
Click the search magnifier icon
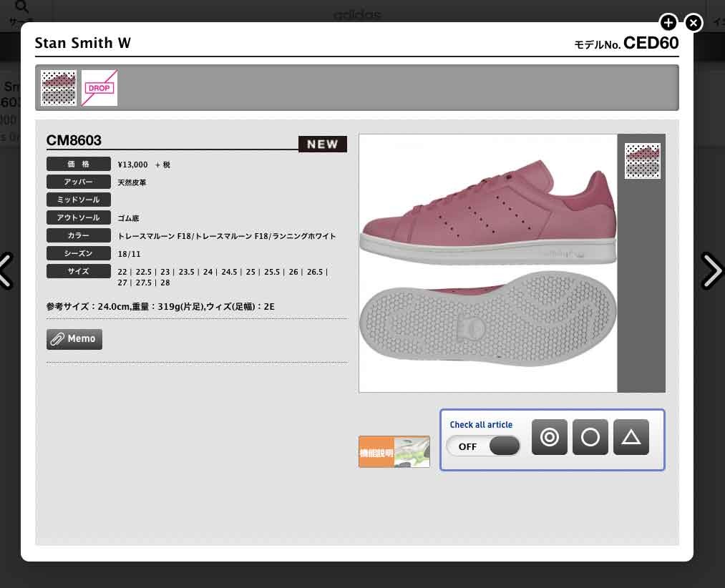tap(21, 8)
